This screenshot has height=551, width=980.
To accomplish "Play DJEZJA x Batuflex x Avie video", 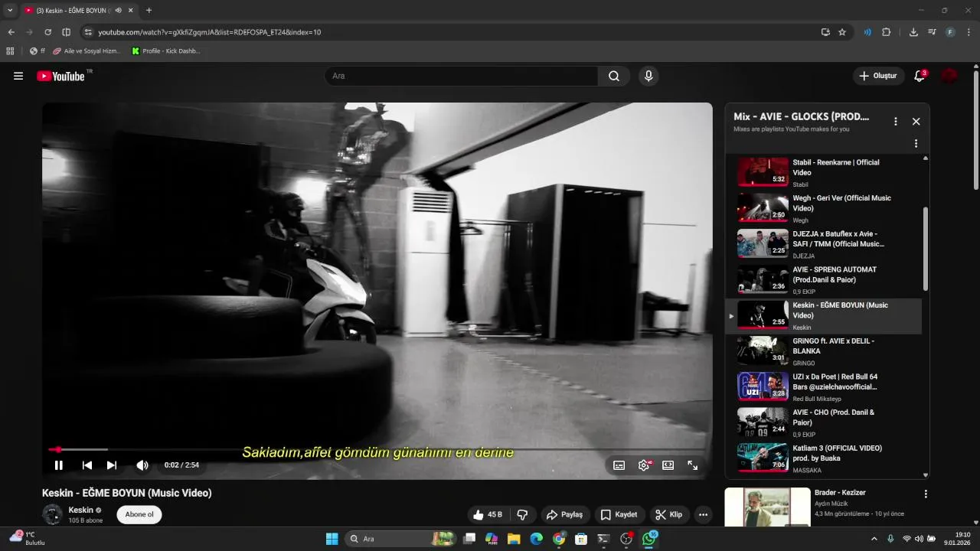I will tap(823, 244).
